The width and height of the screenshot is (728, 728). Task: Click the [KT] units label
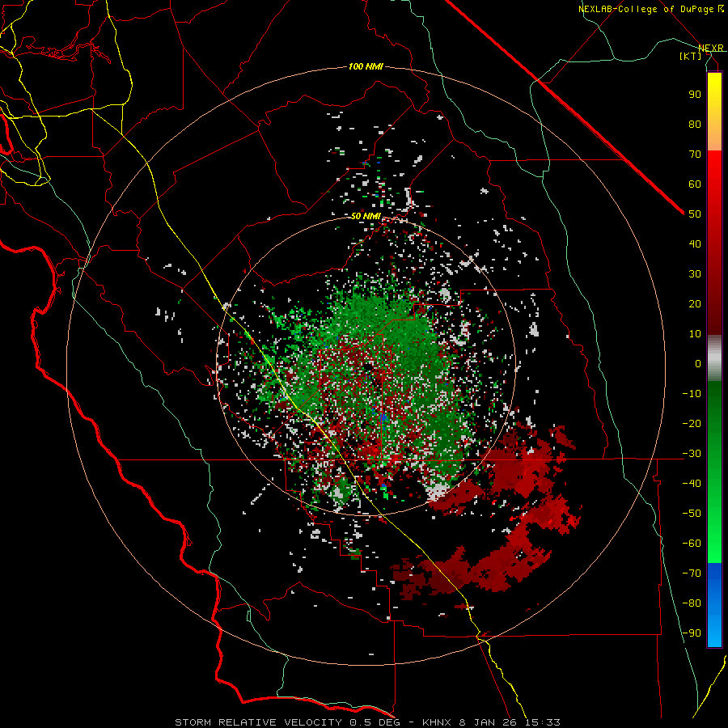pyautogui.click(x=691, y=56)
